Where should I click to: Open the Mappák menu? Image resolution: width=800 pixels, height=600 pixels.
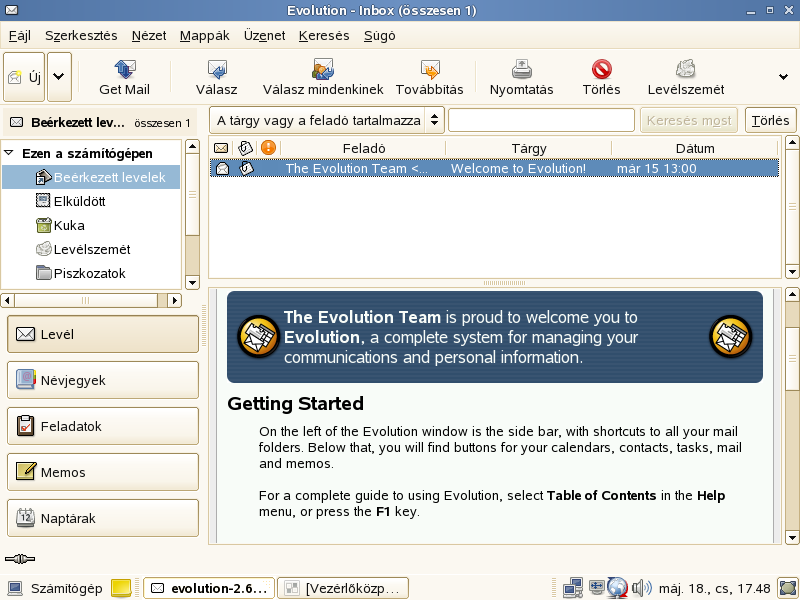coord(205,36)
